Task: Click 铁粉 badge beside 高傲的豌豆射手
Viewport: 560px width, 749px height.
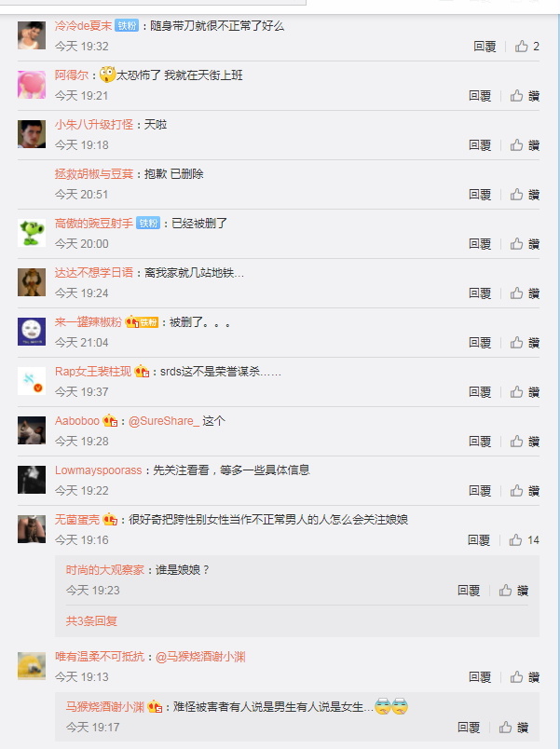Action: pyautogui.click(x=148, y=223)
